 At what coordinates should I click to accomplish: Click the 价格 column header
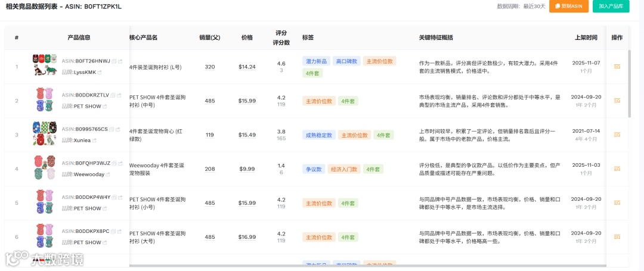point(247,38)
